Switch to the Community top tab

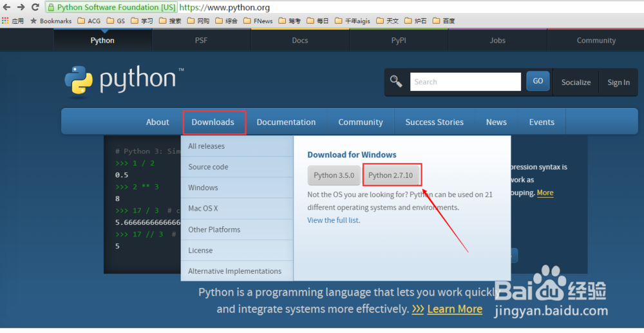point(596,40)
